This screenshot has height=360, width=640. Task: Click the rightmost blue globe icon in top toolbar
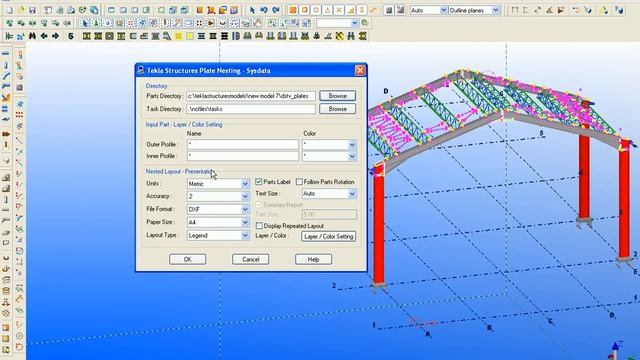pos(619,10)
